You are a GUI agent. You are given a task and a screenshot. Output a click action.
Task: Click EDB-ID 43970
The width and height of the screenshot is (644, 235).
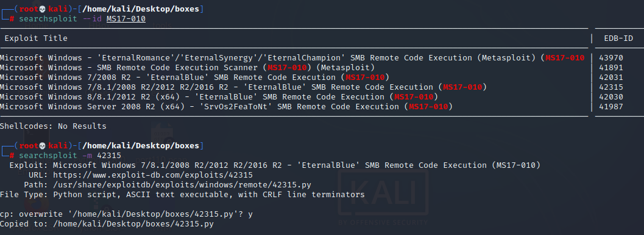click(611, 58)
